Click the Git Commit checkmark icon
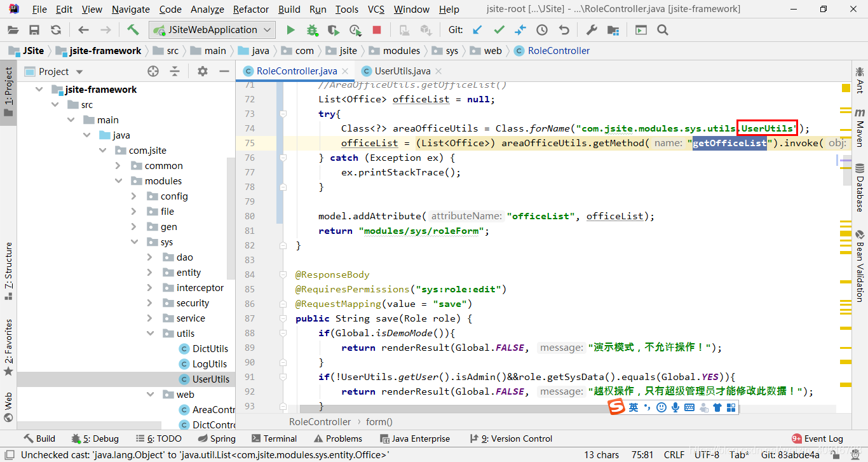 499,30
